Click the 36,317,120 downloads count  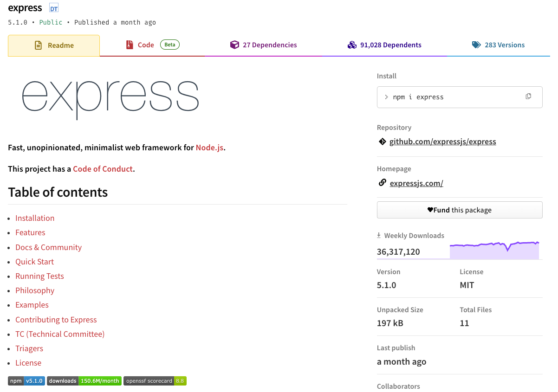pos(398,252)
